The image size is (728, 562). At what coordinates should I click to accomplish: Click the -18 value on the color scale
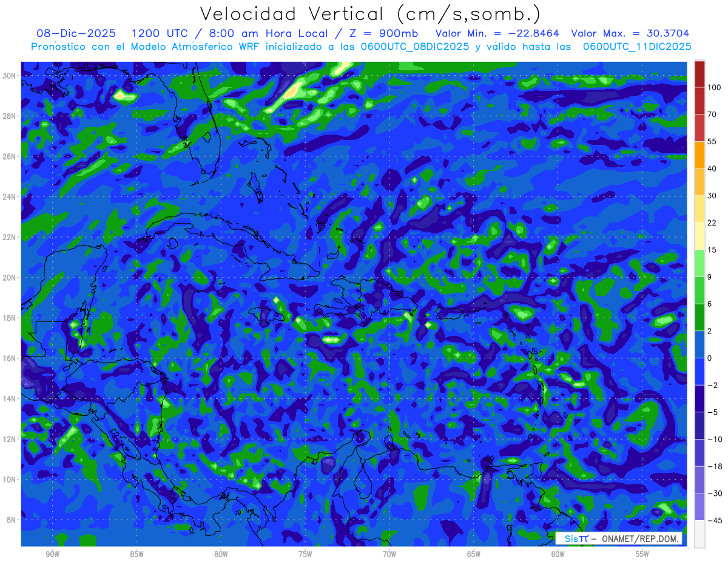point(714,466)
